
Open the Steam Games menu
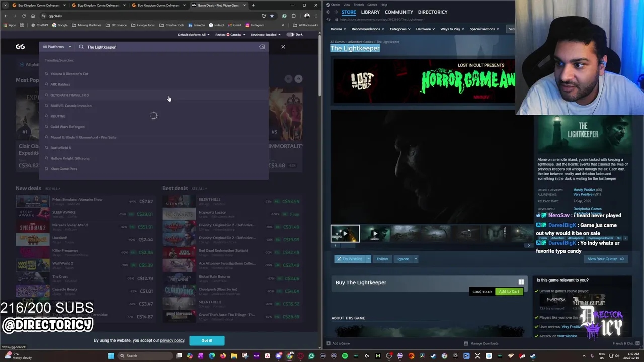click(x=372, y=5)
